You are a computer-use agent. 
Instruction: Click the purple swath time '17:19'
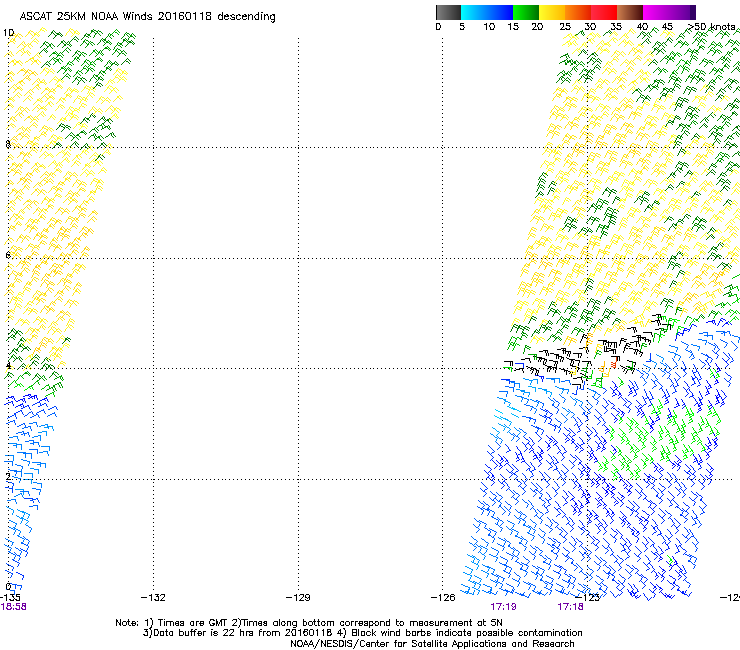click(x=503, y=607)
